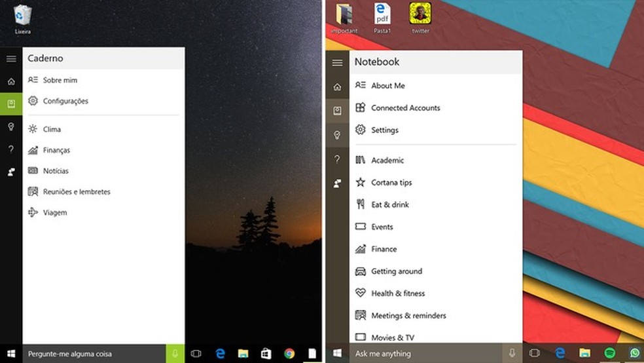This screenshot has width=644, height=363.
Task: Open the blank document icon on left taskbar
Action: [x=312, y=354]
